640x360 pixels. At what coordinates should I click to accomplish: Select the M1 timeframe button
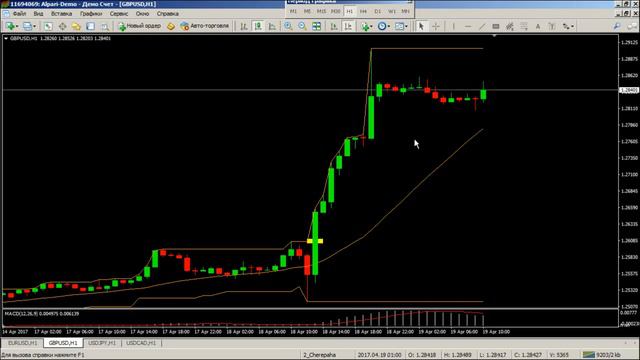(x=293, y=11)
